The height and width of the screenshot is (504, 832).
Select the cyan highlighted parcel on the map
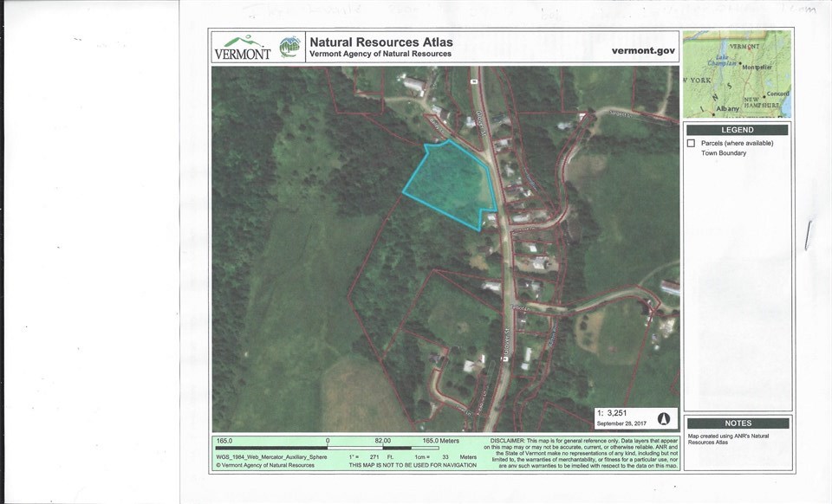pos(450,184)
